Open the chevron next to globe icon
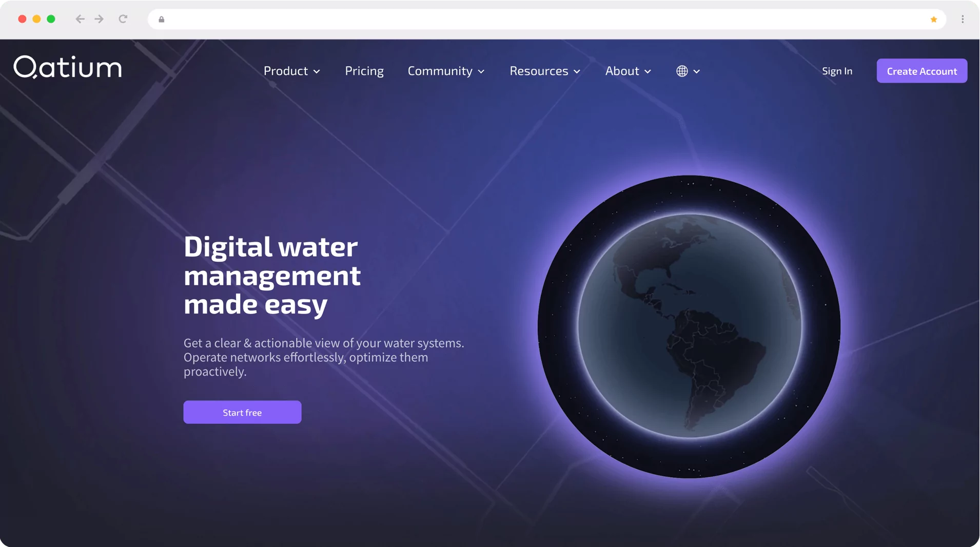980x547 pixels. tap(697, 72)
